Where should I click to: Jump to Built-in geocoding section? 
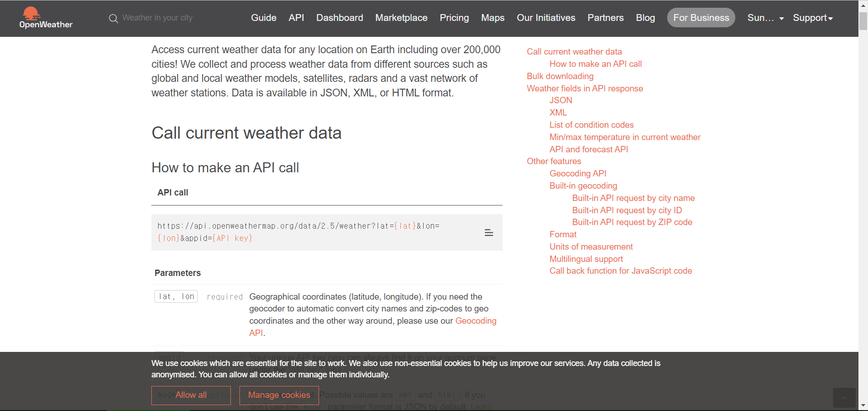[x=583, y=186]
